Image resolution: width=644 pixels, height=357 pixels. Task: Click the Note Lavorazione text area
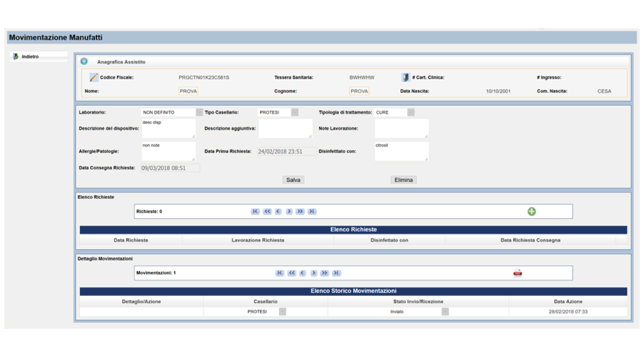(x=402, y=128)
